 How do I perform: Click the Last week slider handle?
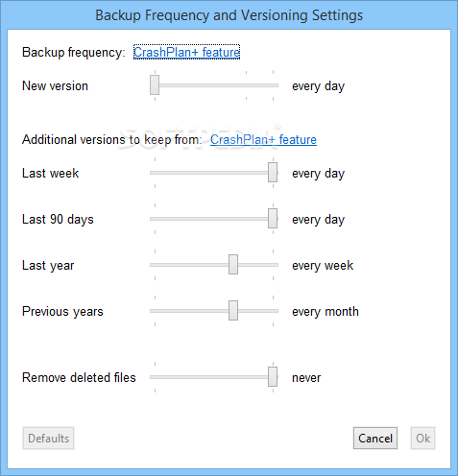click(x=273, y=172)
